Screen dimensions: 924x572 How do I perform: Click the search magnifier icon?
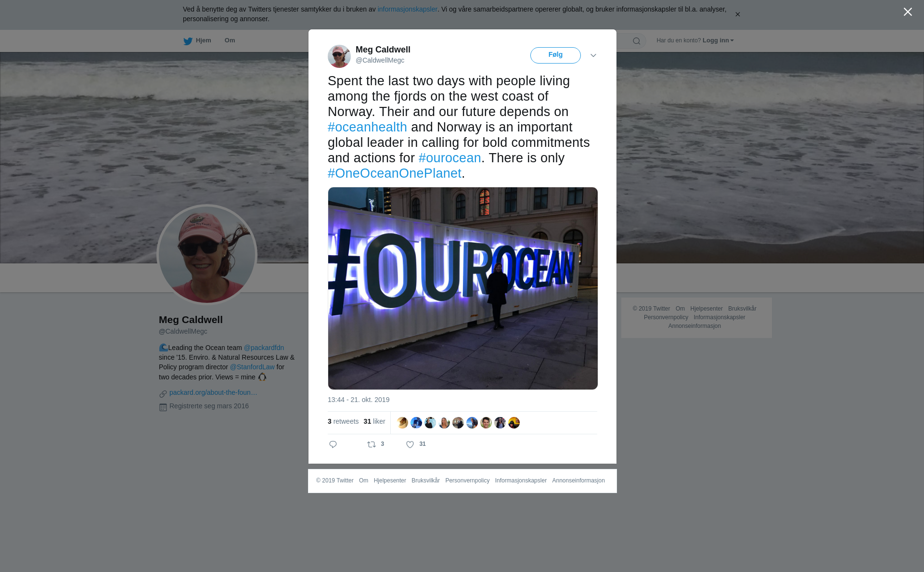637,41
